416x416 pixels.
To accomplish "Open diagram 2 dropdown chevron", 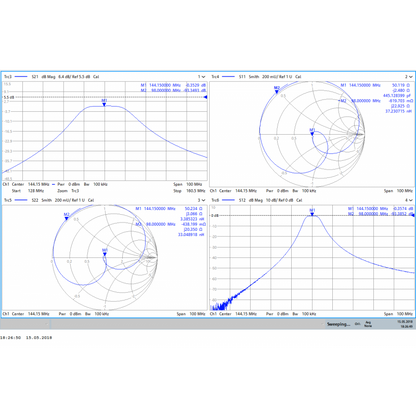I will [410, 77].
